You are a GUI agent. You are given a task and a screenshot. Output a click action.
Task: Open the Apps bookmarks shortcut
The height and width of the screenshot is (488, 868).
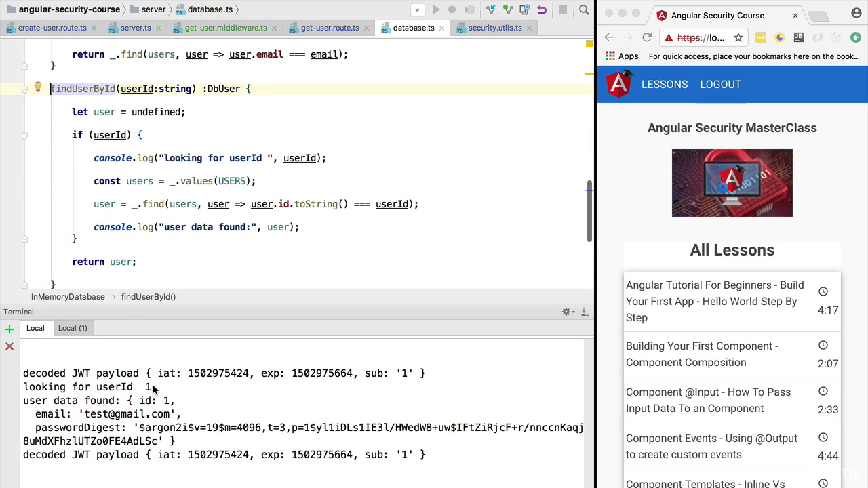622,56
